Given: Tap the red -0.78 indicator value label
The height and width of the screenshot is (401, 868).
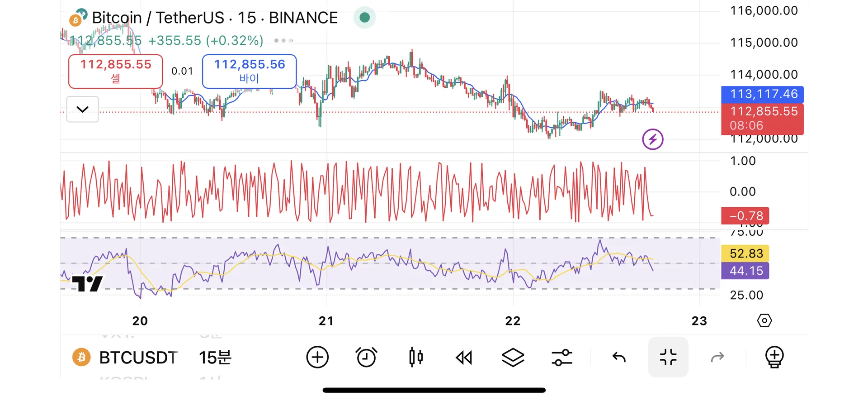Looking at the screenshot, I should click(745, 216).
